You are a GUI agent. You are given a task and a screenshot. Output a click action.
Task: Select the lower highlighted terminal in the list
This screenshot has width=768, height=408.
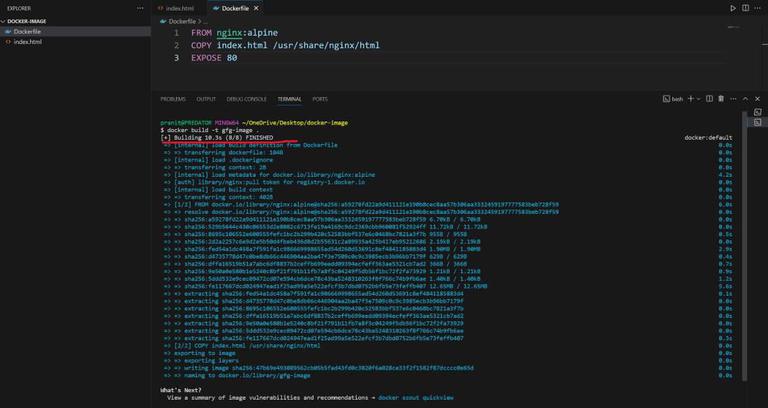click(758, 122)
